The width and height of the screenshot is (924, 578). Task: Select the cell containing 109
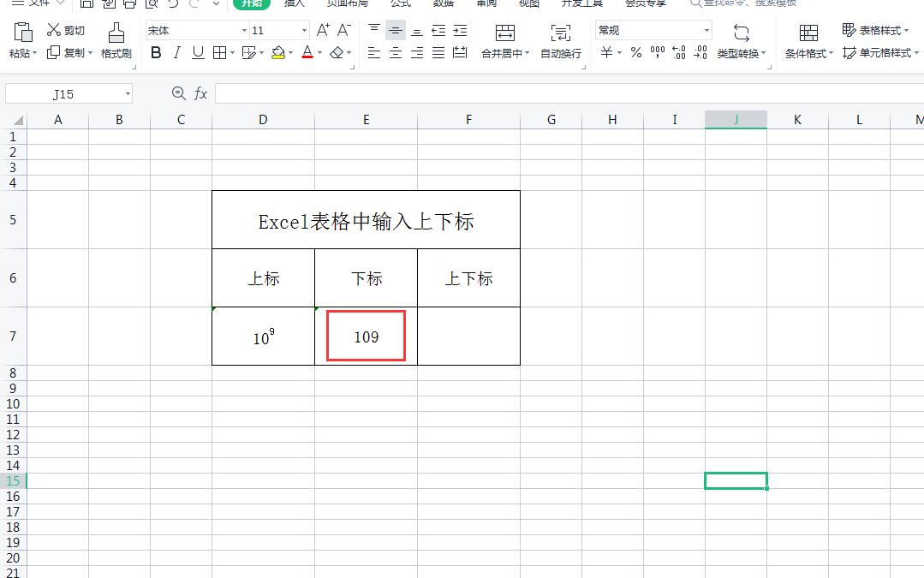[x=366, y=336]
